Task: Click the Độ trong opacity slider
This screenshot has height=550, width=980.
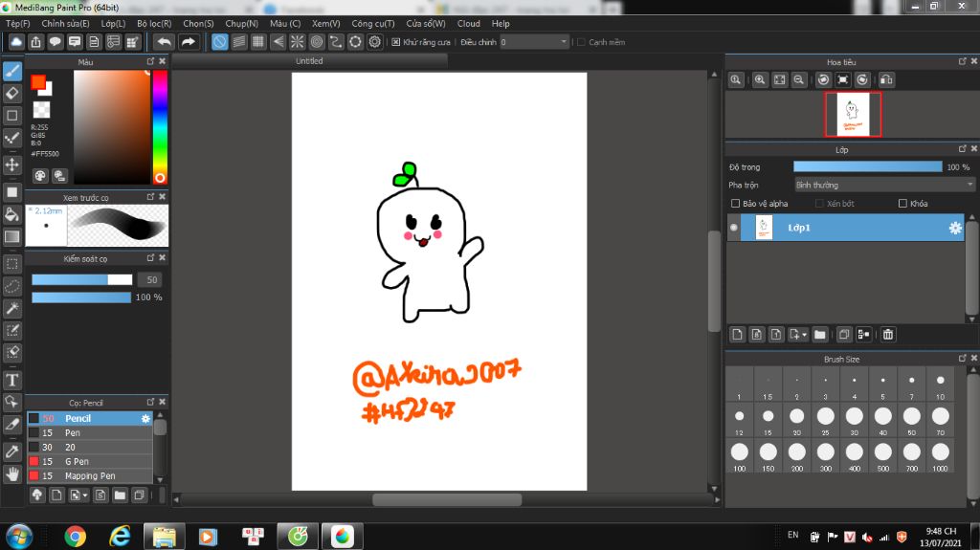Action: point(867,166)
